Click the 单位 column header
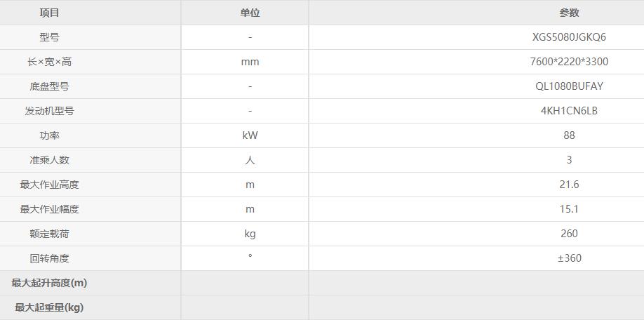644x320 pixels. point(250,13)
